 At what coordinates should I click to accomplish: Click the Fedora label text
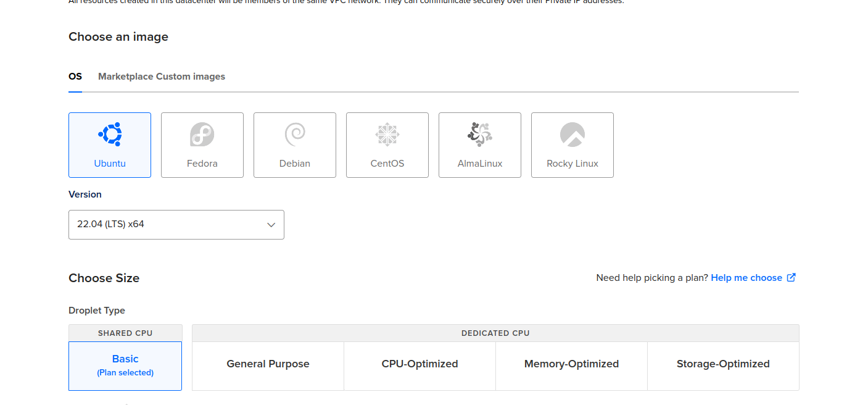point(202,164)
